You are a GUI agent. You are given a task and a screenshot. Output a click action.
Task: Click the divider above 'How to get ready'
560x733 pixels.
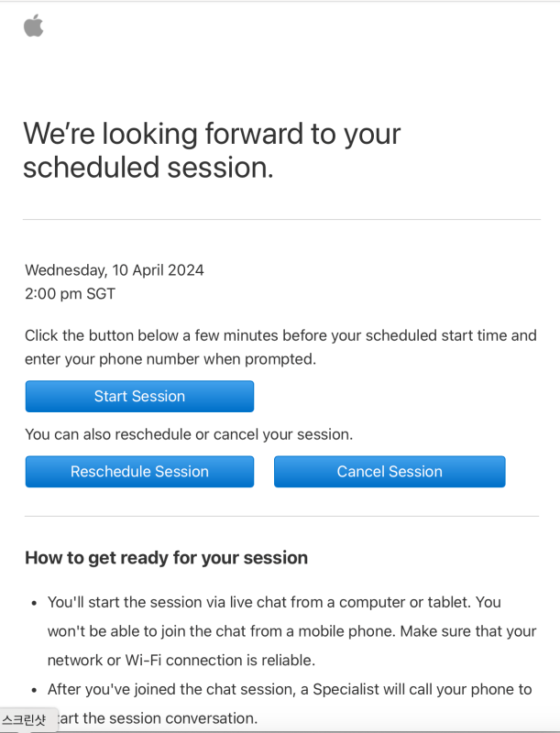coord(280,516)
